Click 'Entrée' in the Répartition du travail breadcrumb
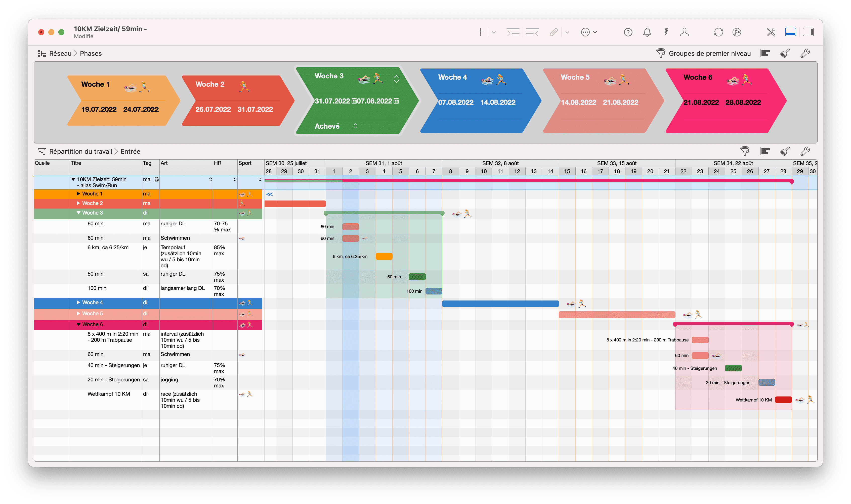This screenshot has width=851, height=504. [131, 151]
